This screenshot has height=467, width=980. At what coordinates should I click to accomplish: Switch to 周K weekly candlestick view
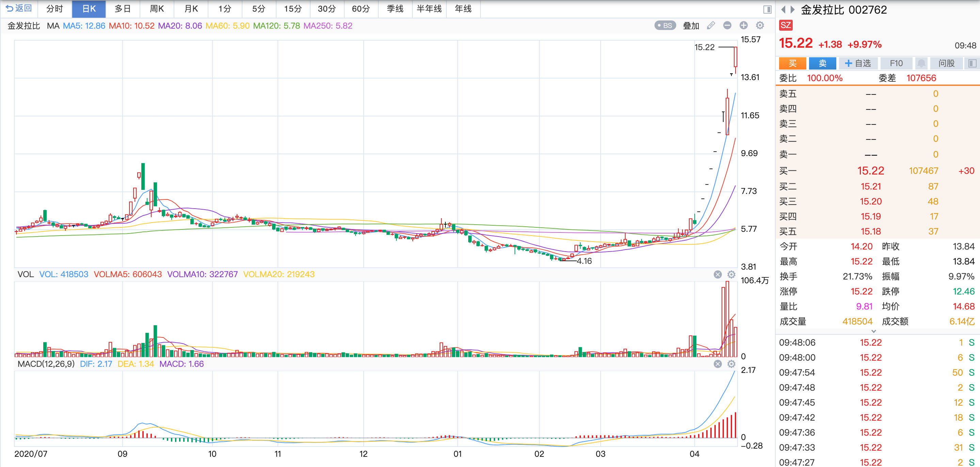[x=157, y=9]
